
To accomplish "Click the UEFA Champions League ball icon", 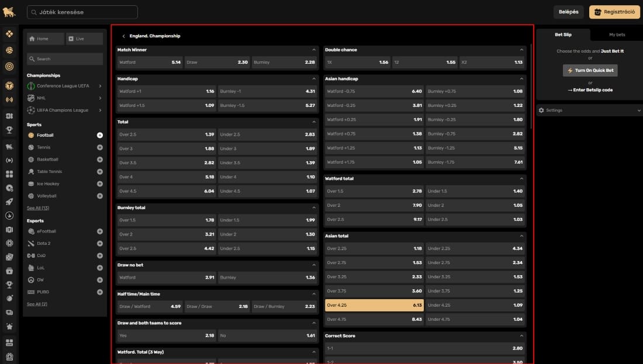I will tap(31, 110).
